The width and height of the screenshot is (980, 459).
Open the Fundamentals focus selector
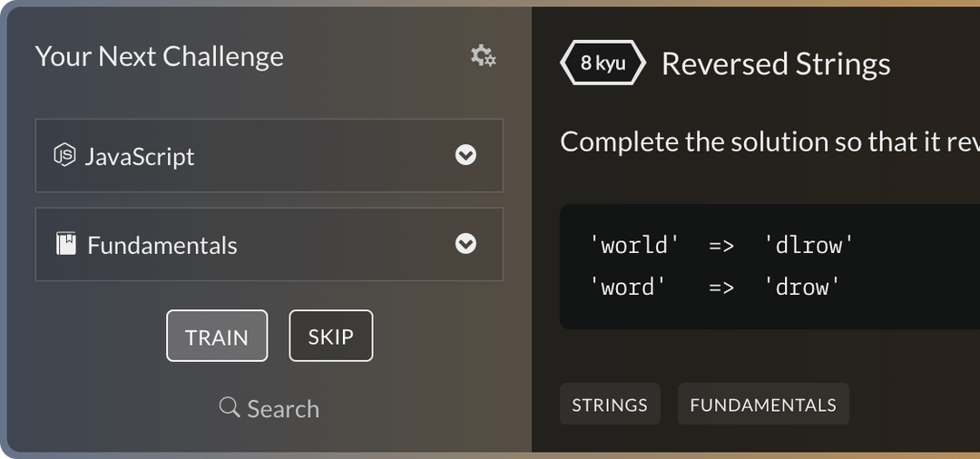[x=269, y=245]
